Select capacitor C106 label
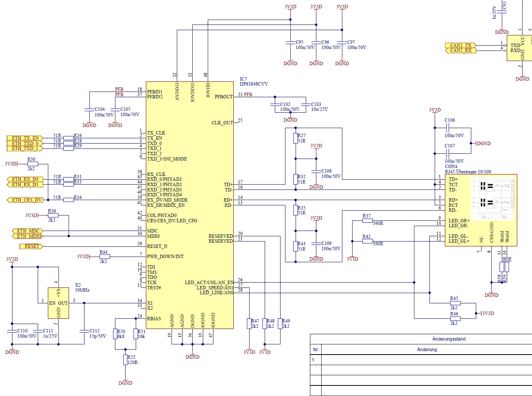 (x=450, y=120)
